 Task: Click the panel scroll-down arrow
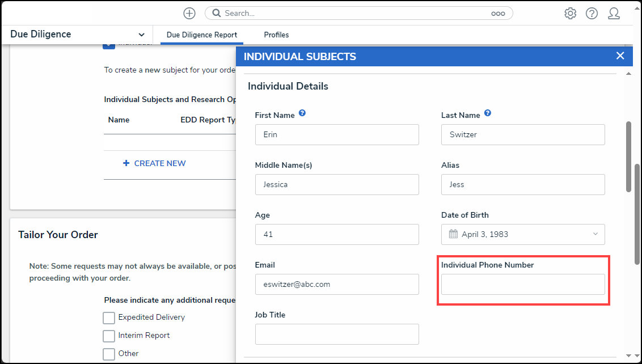coord(628,355)
